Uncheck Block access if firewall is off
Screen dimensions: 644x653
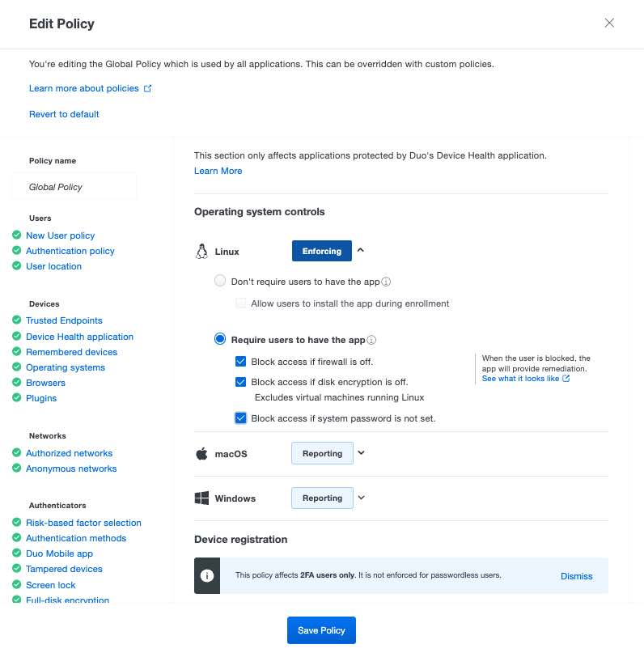pos(240,362)
